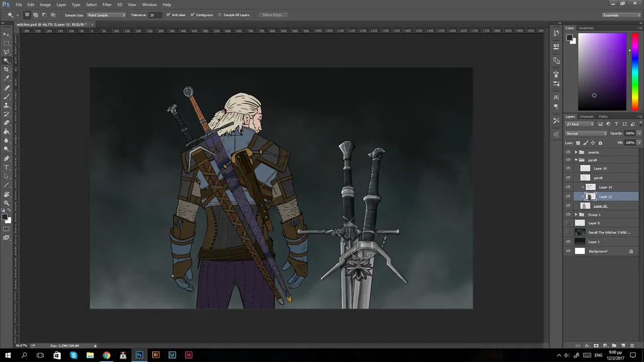Screen dimensions: 644x362
Task: Select the Move tool
Action: [x=7, y=34]
